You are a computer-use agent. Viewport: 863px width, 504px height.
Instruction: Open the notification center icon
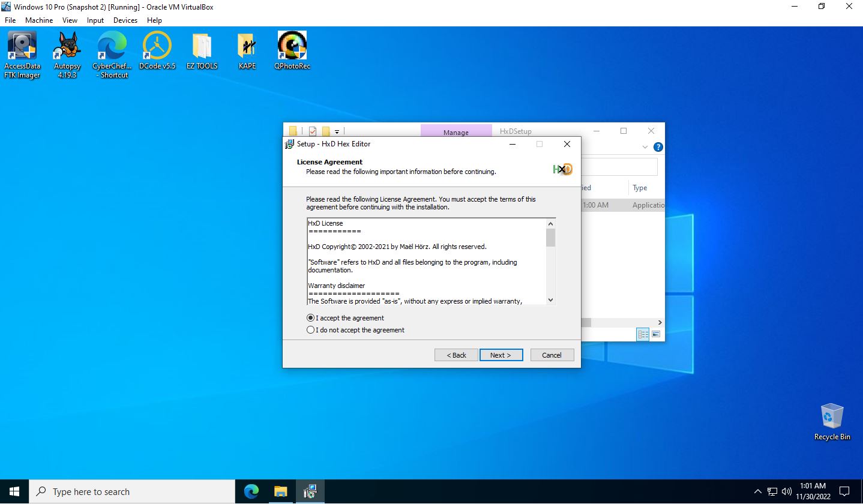(844, 491)
